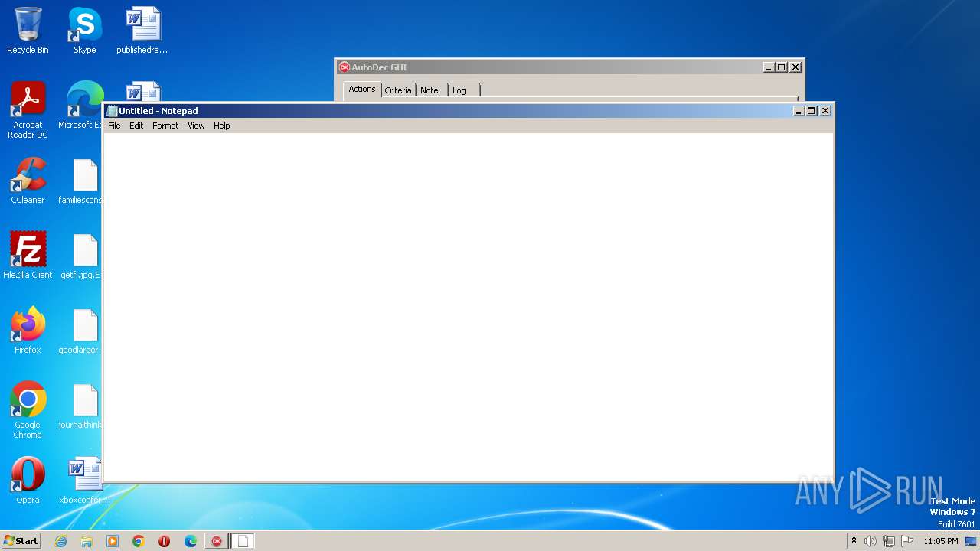980x551 pixels.
Task: Open the Notepad Help menu
Action: [x=222, y=126]
